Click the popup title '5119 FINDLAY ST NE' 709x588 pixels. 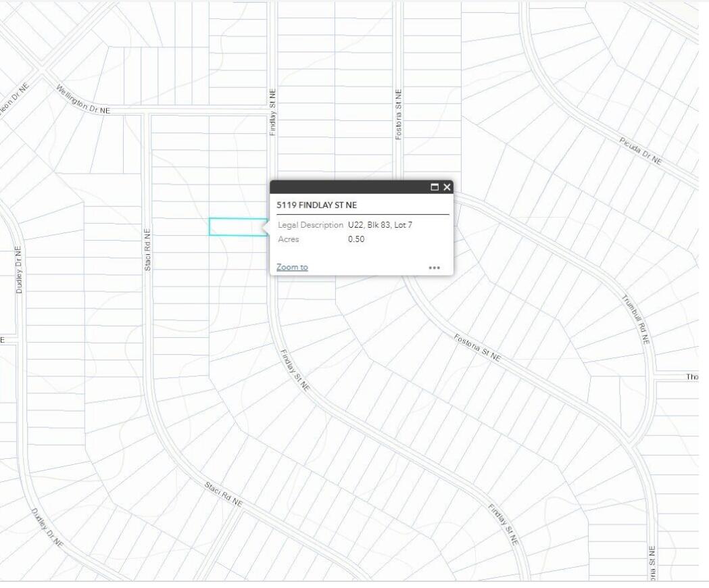(317, 205)
